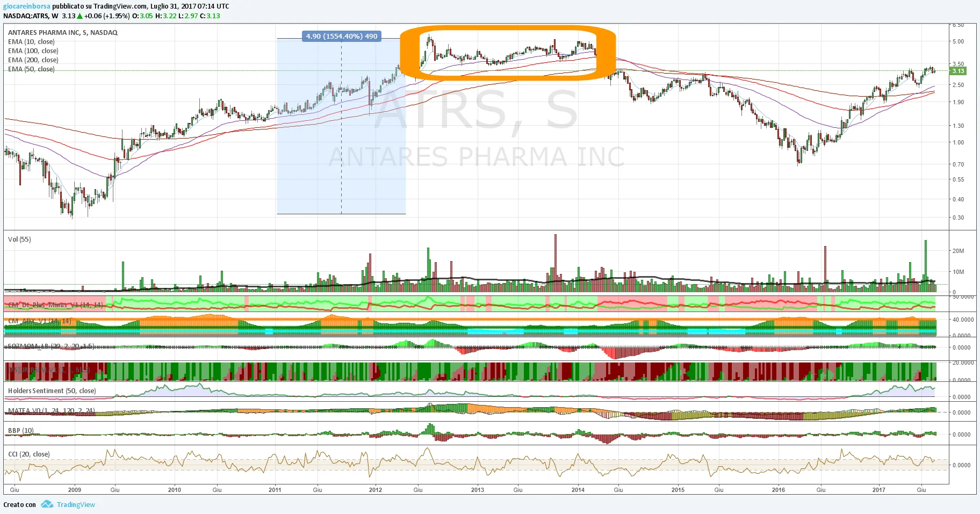Click 2010 on the time axis
The image size is (980, 514).
tap(175, 490)
